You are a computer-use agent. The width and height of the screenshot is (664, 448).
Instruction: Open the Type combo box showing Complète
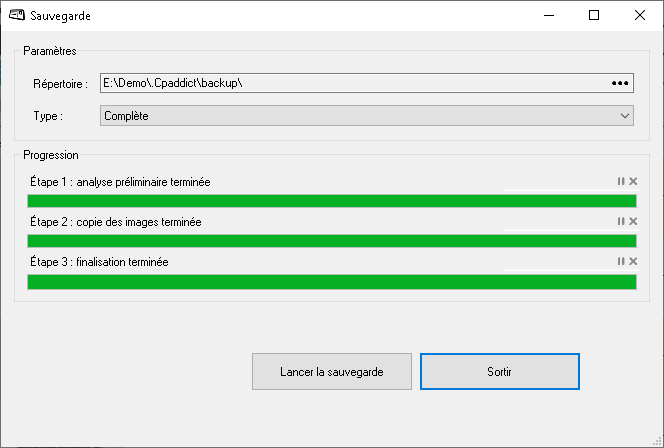pyautogui.click(x=360, y=116)
